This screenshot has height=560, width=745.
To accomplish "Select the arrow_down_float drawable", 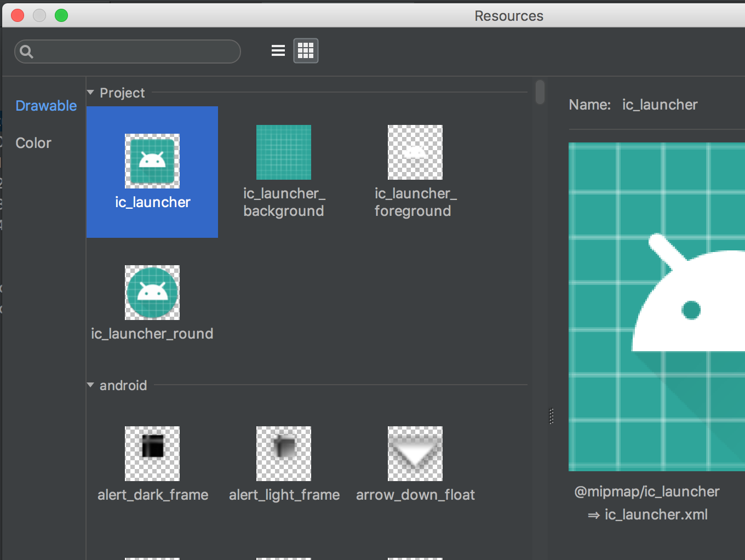I will pos(415,454).
